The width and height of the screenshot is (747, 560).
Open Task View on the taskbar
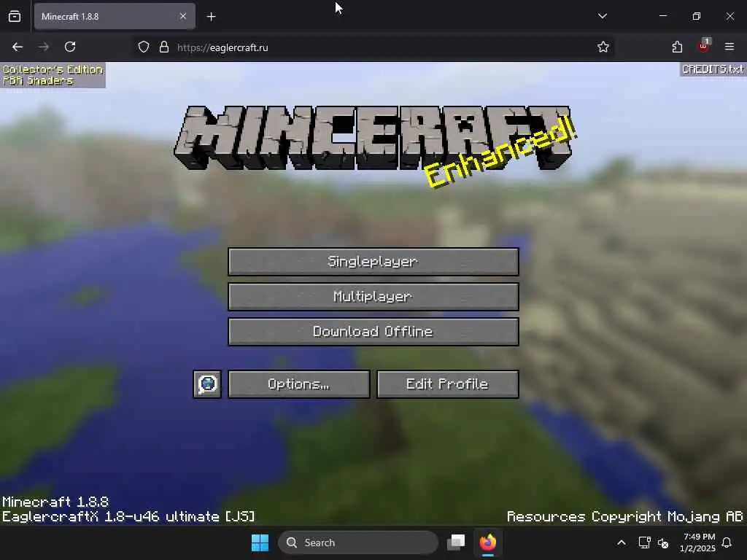[x=456, y=542]
